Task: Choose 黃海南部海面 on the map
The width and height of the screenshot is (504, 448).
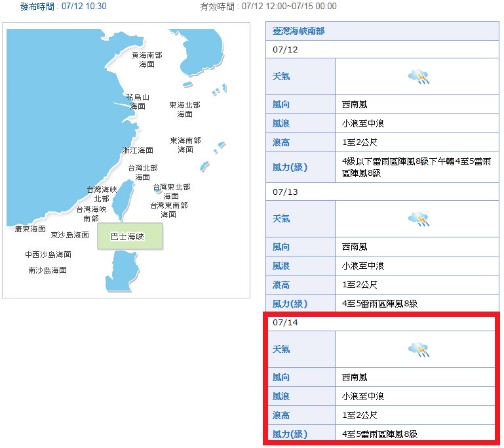Action: [x=147, y=60]
